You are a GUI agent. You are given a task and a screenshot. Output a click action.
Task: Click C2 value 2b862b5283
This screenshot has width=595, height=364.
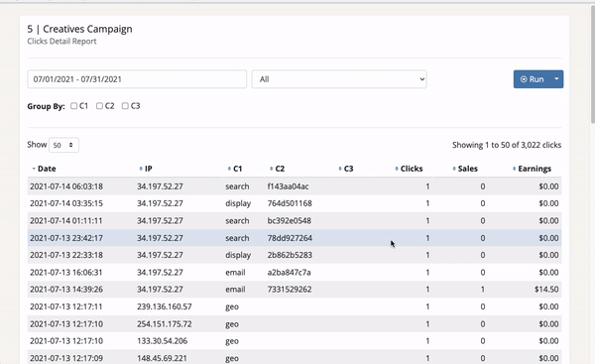tap(290, 255)
